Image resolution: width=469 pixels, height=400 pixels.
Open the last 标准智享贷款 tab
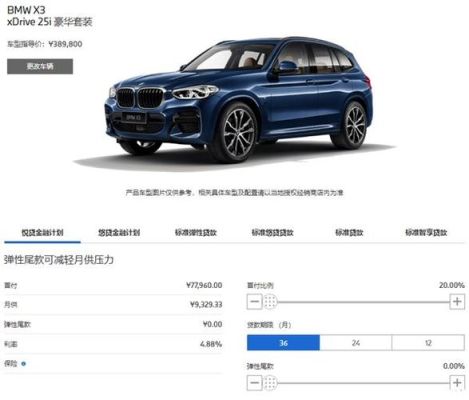click(426, 233)
